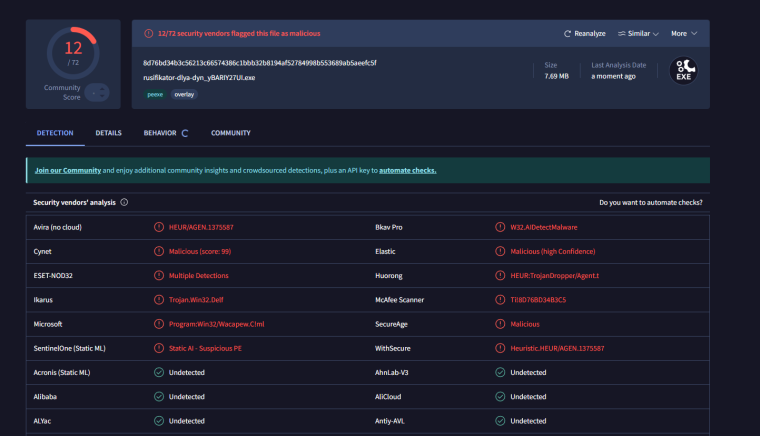Click the Similar approximate-match icon
760x436 pixels.
[621, 33]
